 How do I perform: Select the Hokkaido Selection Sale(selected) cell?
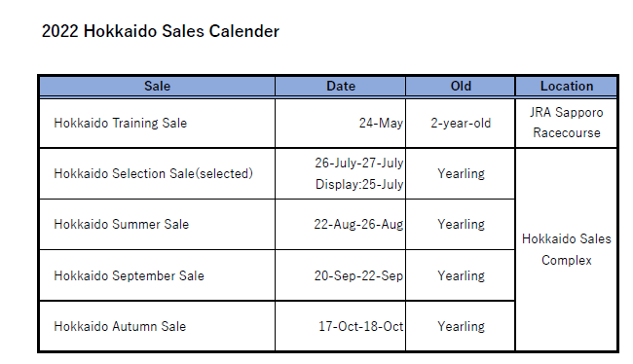point(158,173)
